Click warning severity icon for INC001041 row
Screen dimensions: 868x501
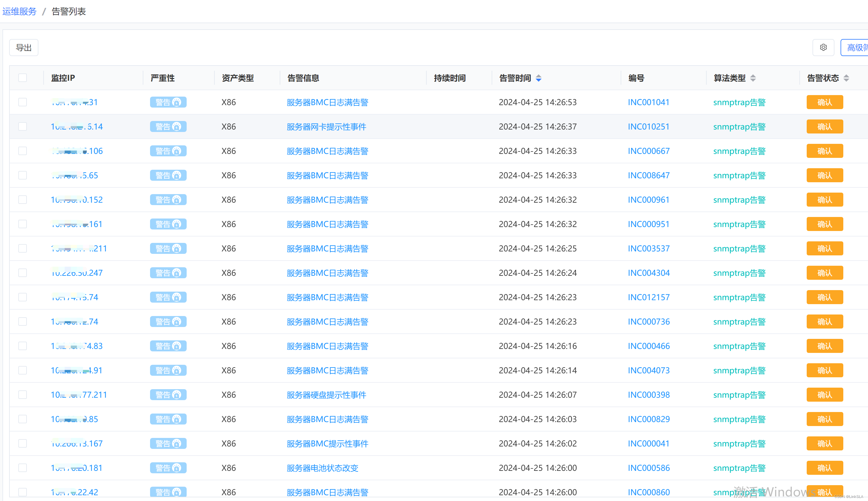click(x=177, y=102)
